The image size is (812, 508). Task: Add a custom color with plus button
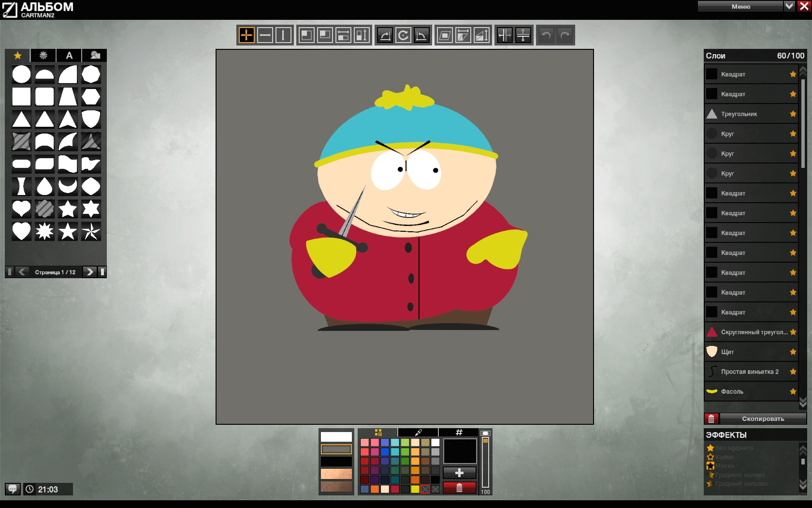tap(460, 473)
